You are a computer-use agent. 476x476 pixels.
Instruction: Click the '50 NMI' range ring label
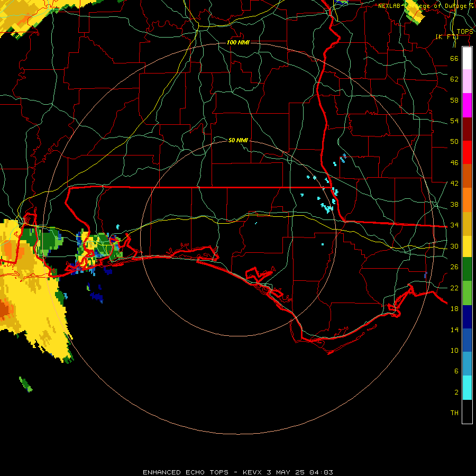click(x=238, y=140)
